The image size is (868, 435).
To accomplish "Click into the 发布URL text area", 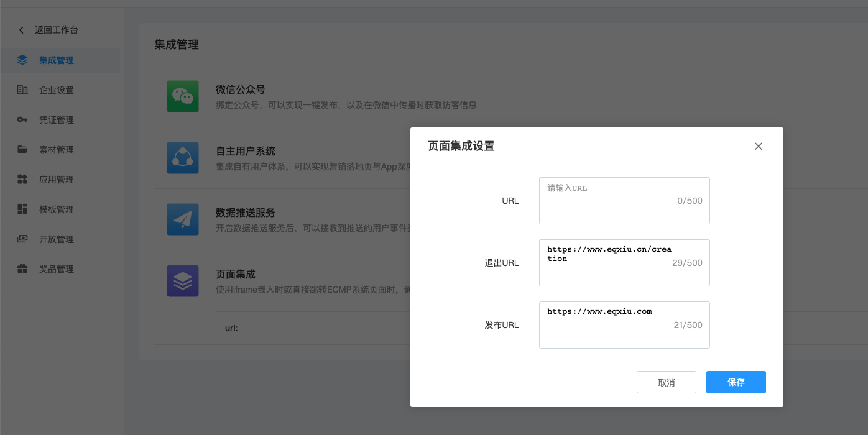I will pos(624,325).
